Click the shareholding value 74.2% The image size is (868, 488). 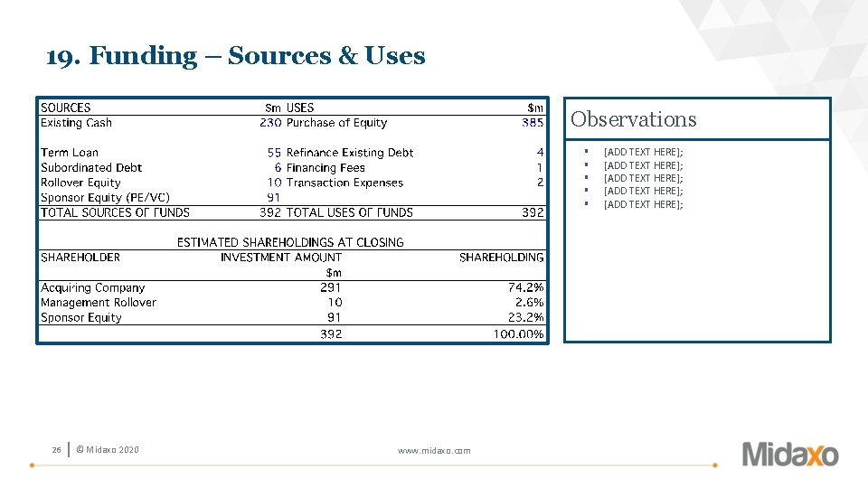526,287
